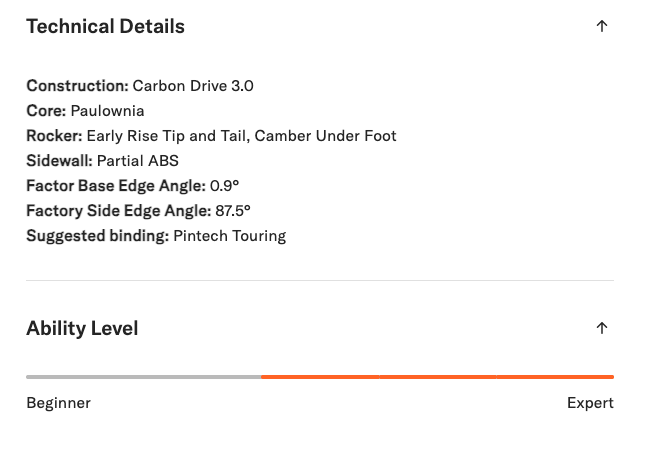Click the Carbon Drive 3.0 value

pyautogui.click(x=193, y=86)
